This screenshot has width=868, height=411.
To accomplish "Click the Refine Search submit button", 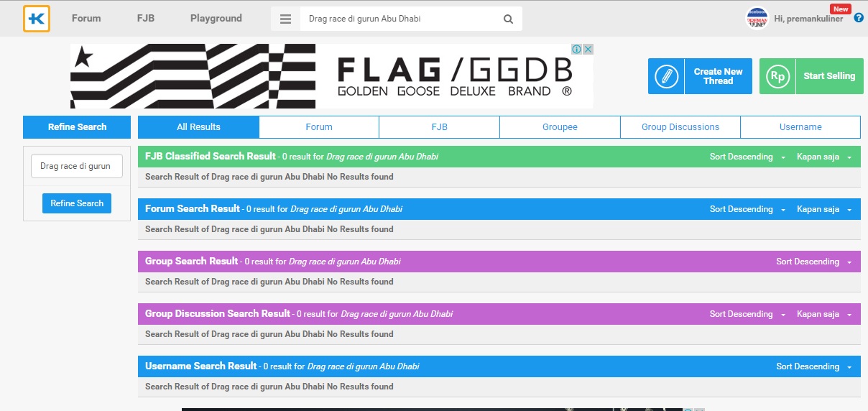I will click(77, 203).
